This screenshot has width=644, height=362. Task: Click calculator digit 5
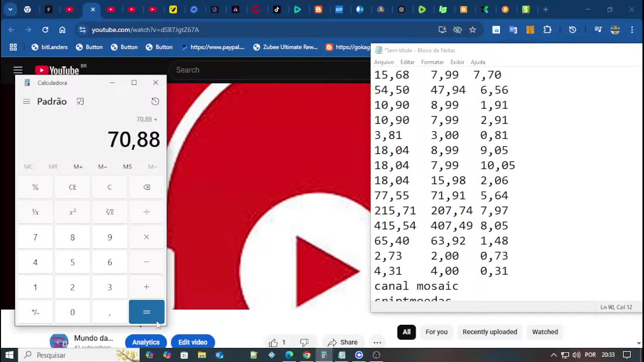point(72,262)
